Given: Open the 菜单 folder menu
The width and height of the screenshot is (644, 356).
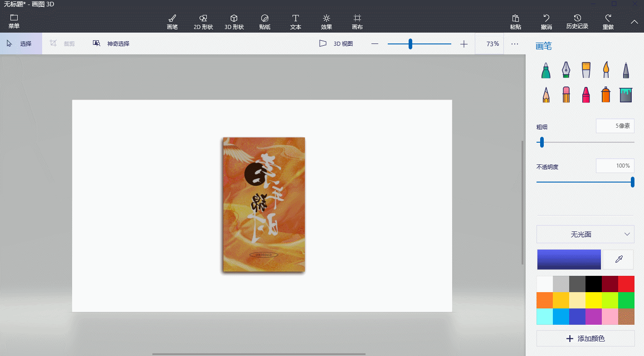Looking at the screenshot, I should click(x=14, y=22).
